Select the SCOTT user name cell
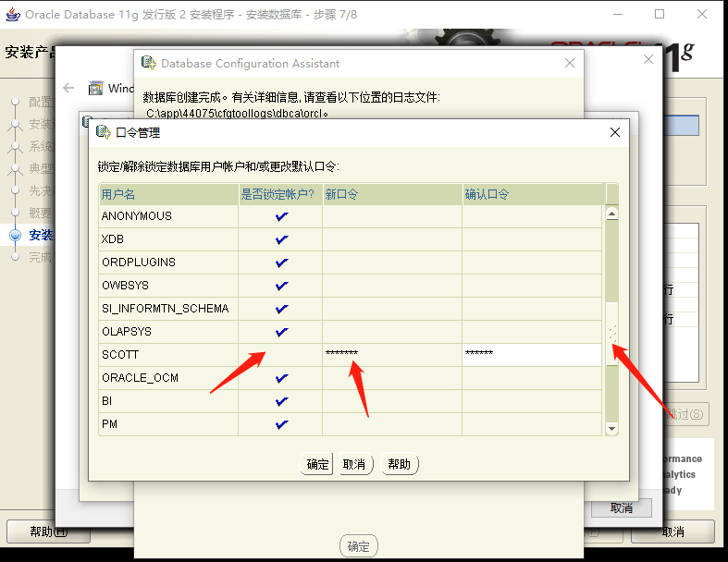The image size is (728, 562). (x=168, y=355)
